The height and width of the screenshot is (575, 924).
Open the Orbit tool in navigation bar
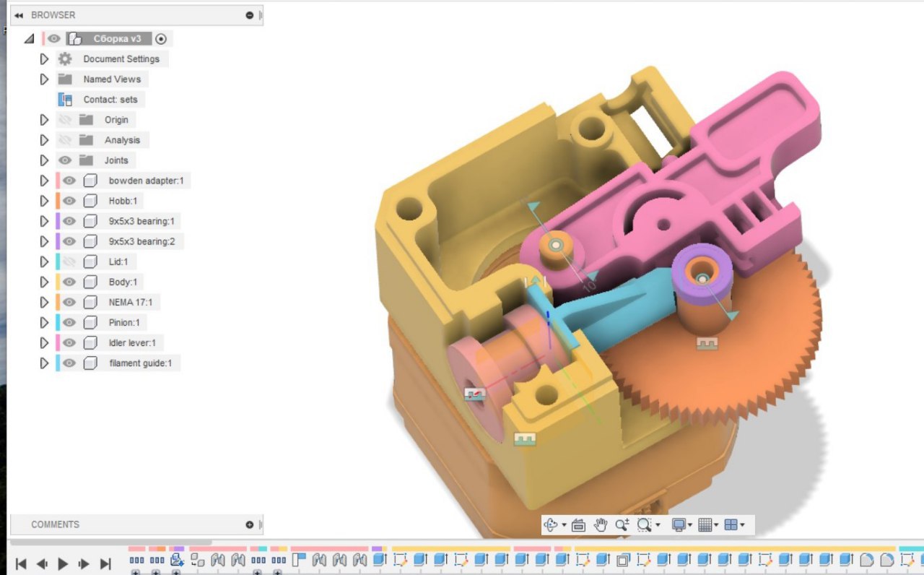pyautogui.click(x=552, y=525)
